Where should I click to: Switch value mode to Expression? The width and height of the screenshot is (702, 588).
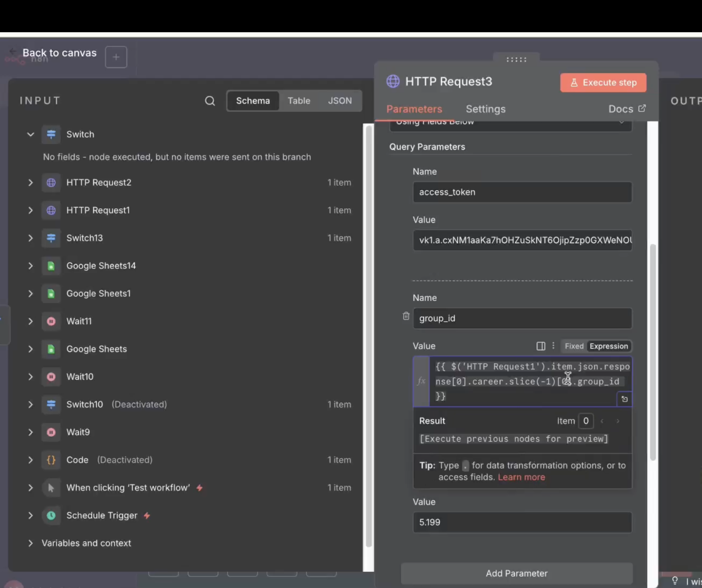point(609,346)
